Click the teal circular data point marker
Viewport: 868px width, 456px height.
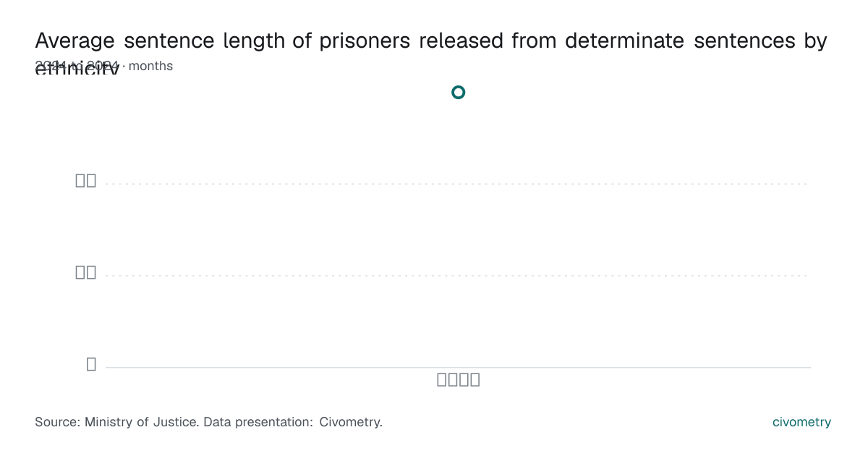[x=458, y=92]
